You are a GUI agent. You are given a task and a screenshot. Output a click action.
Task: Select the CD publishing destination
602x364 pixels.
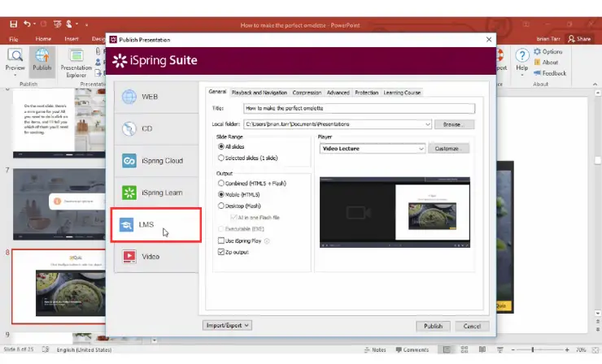[x=156, y=129]
